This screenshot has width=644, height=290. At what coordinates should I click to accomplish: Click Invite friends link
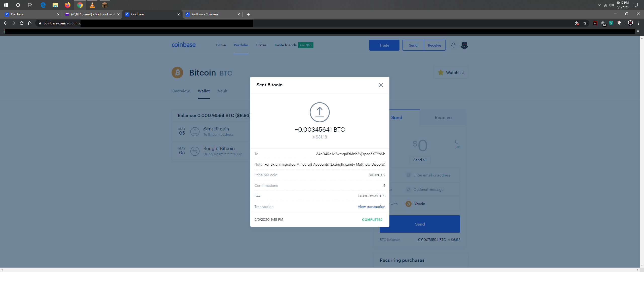tap(285, 45)
